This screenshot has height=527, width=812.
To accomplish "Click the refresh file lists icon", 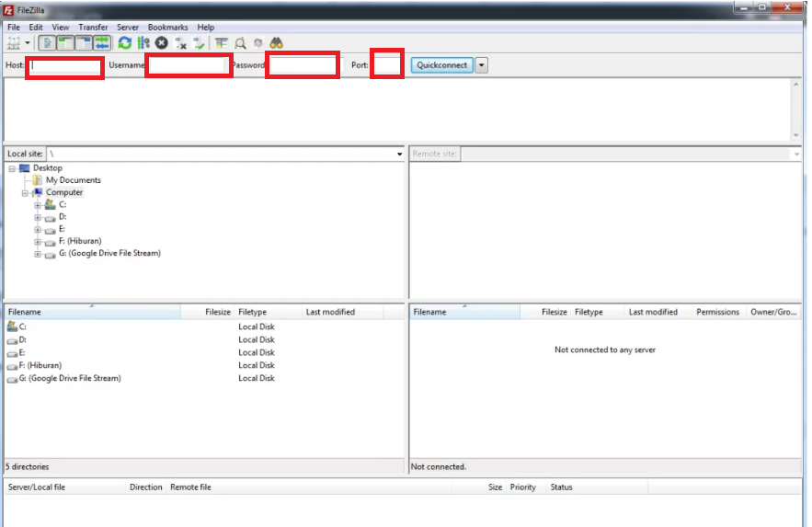I will click(124, 43).
